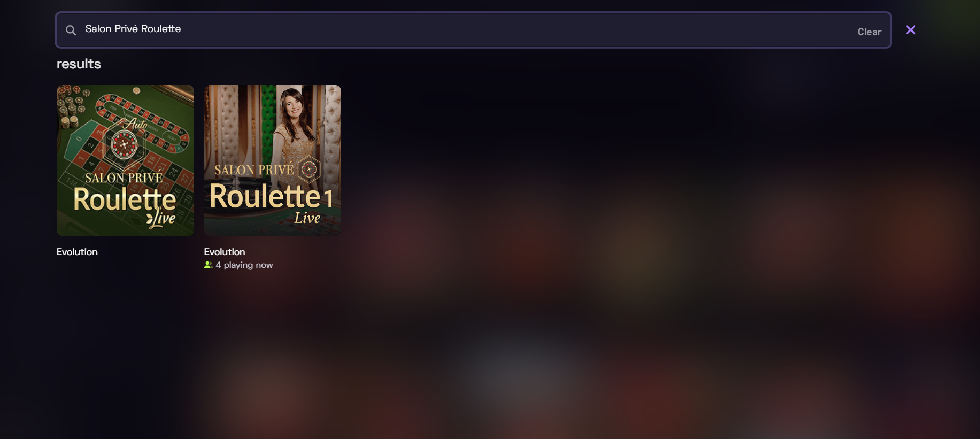The image size is (980, 439).
Task: Click 'Roulette 1' title on second card
Action: 271,196
